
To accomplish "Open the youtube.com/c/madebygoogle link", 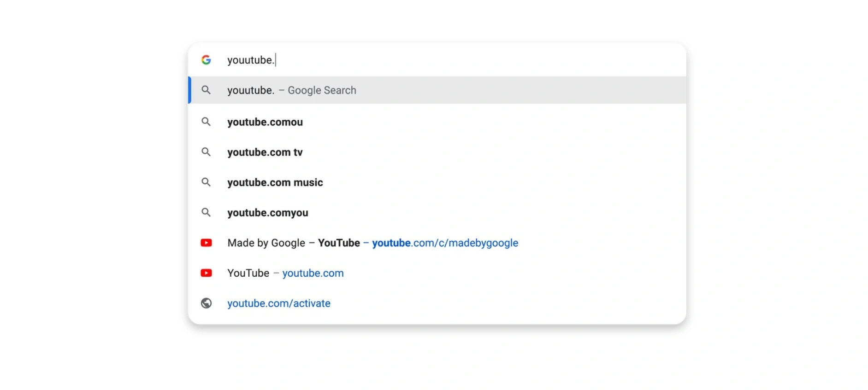I will [445, 243].
